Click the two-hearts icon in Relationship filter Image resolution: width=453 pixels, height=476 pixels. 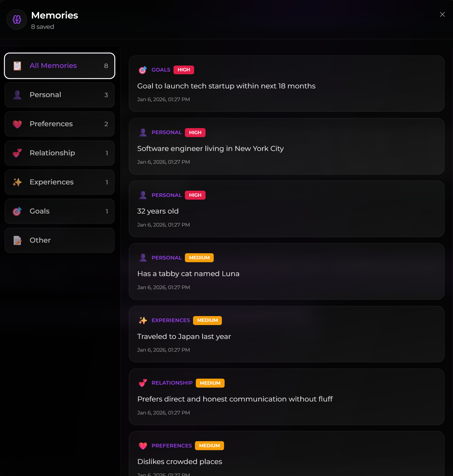[x=17, y=153]
